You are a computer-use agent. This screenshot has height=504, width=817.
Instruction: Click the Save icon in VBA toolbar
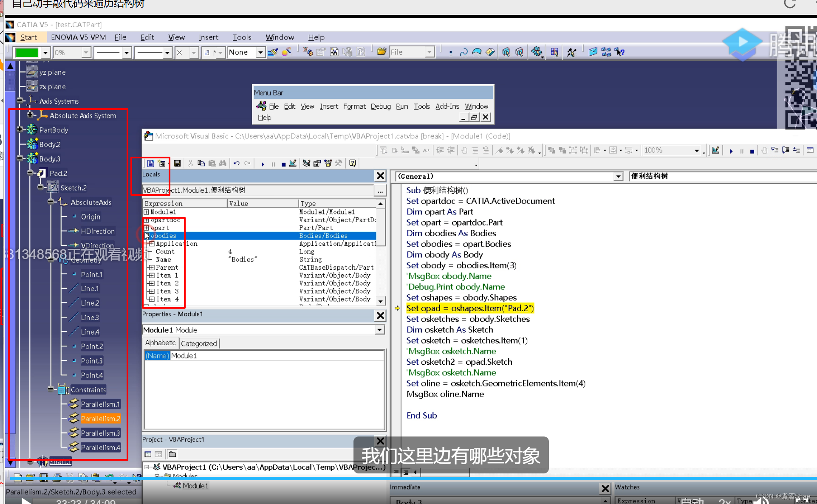click(177, 163)
